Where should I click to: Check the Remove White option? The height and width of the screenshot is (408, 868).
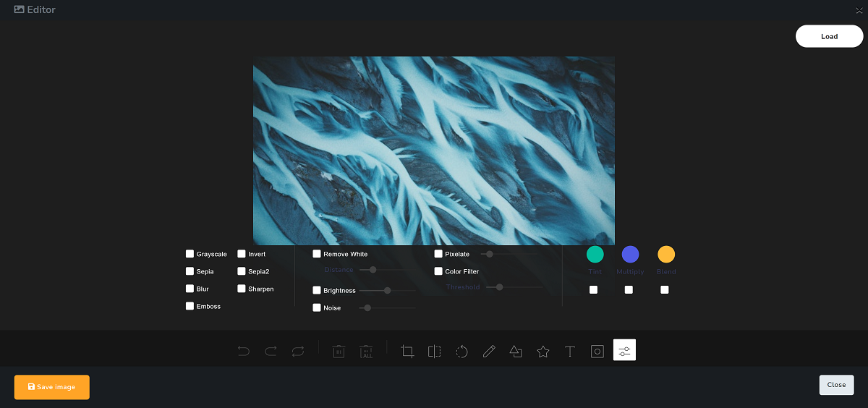point(317,254)
